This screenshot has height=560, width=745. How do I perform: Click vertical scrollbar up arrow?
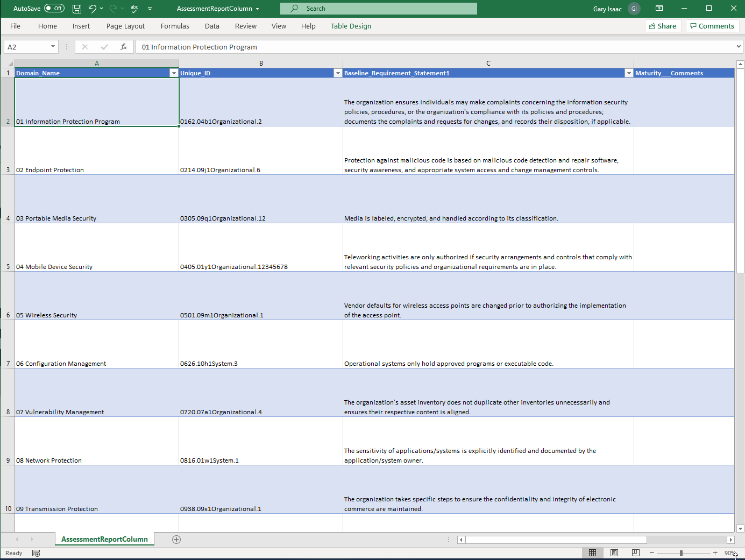tap(740, 64)
